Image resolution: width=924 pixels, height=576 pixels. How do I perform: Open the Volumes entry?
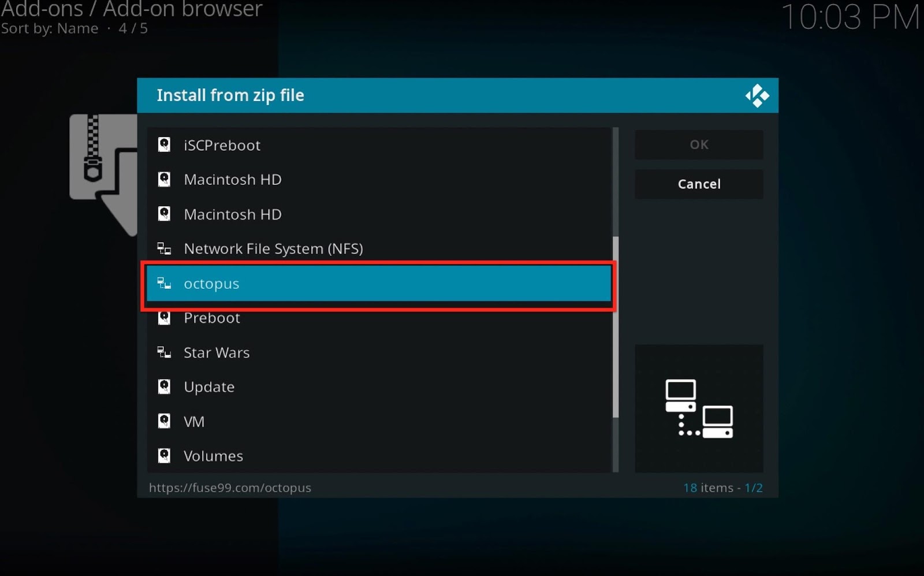tap(379, 456)
